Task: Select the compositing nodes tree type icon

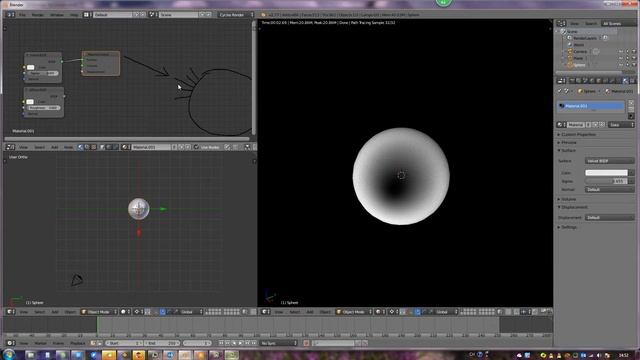Action: [x=87, y=147]
